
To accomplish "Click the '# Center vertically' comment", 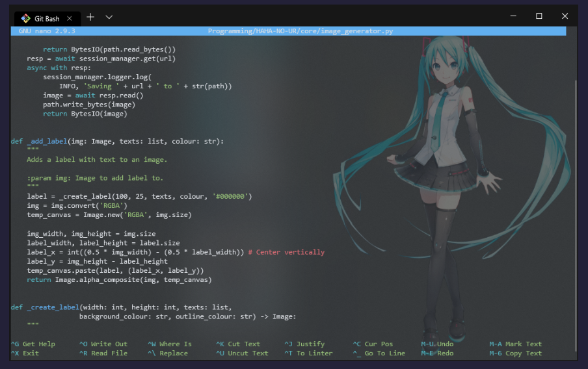I will pos(286,252).
